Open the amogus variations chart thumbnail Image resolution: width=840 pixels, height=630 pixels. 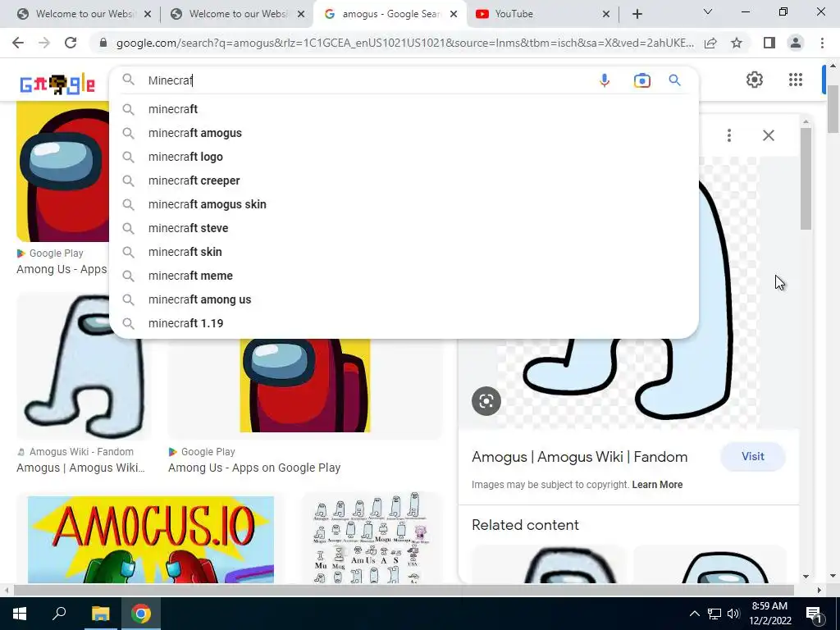372,538
